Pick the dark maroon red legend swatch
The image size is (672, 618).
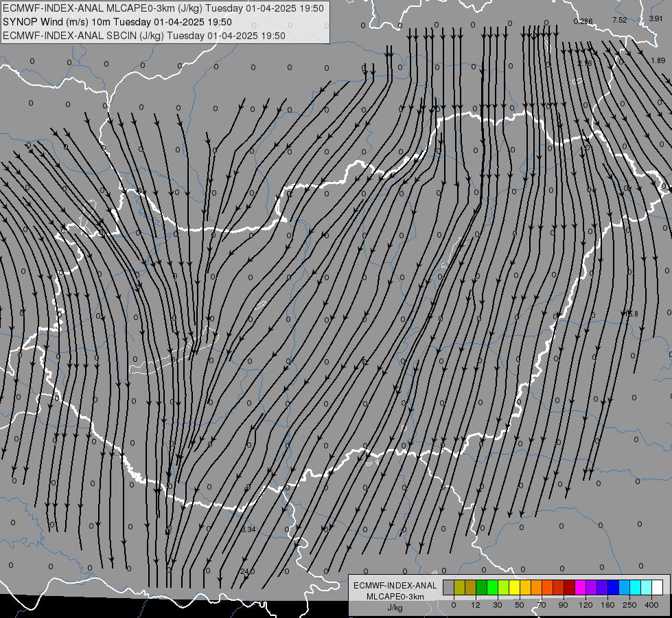tap(569, 587)
